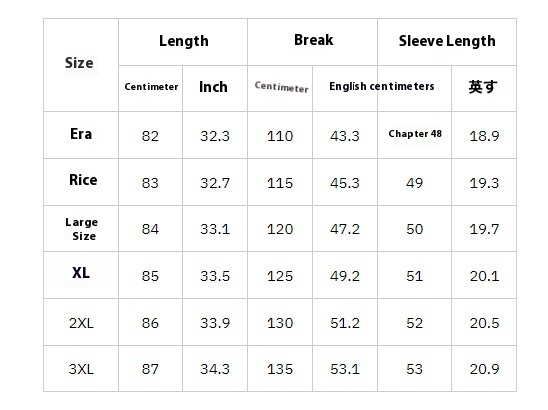The image size is (548, 410).
Task: Select the Sleeve Length header
Action: [x=447, y=41]
